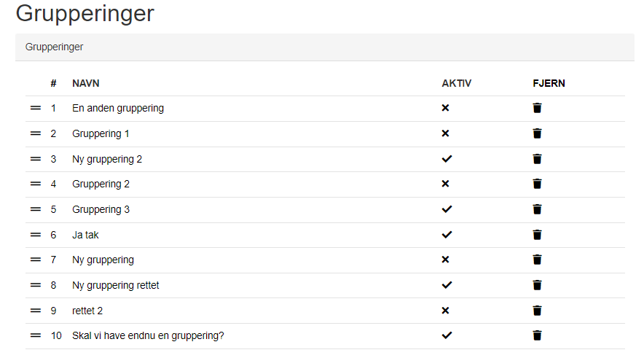
Task: Toggle active state for 'Ny gruppering' row 7
Action: coord(446,260)
